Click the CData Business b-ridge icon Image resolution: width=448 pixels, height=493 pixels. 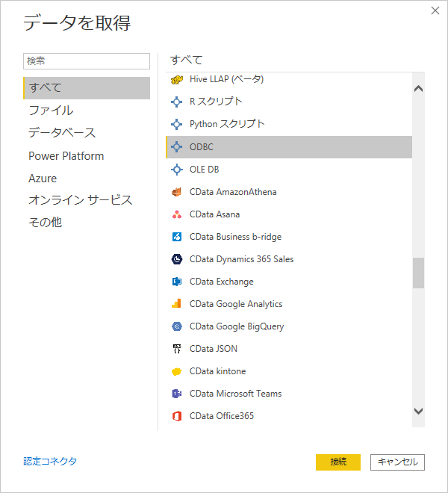click(177, 237)
